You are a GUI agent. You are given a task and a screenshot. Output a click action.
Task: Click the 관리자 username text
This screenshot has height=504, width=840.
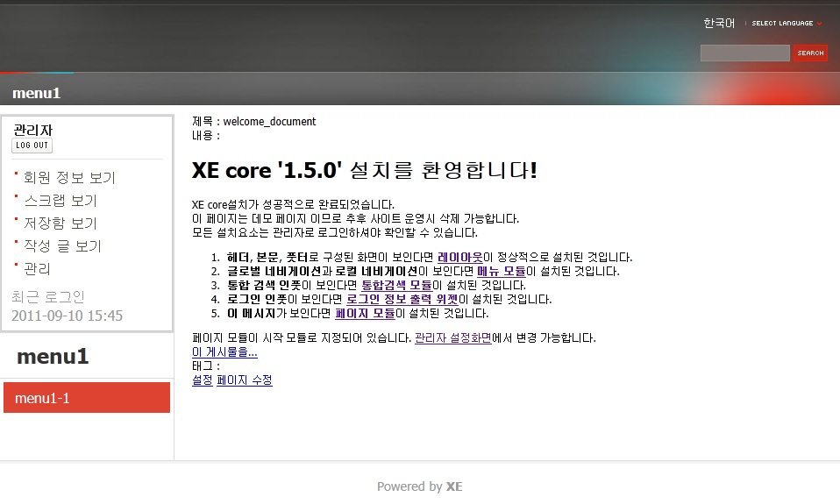coord(33,130)
